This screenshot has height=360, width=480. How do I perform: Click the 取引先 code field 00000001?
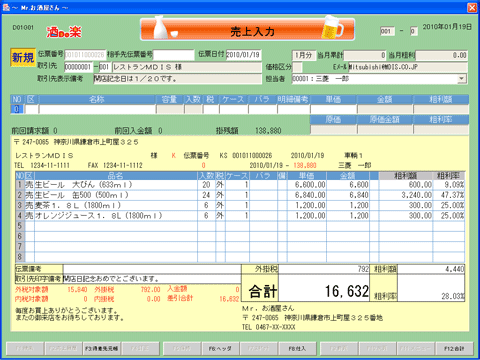78,67
